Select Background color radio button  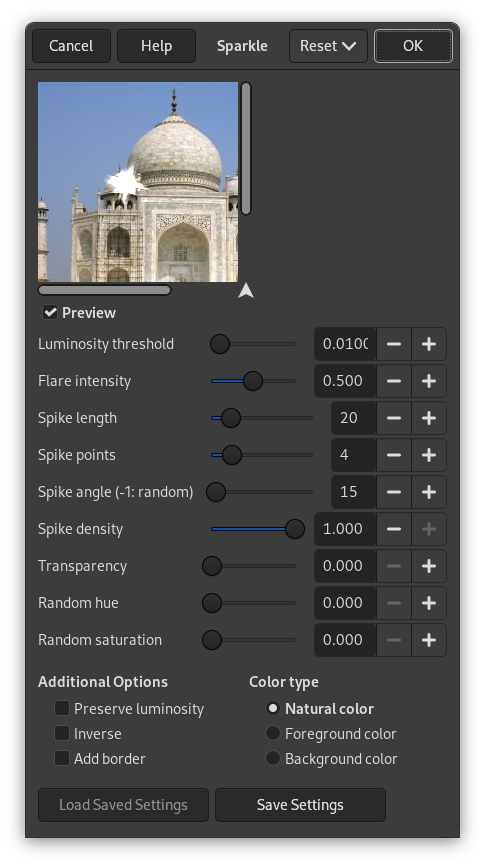(273, 758)
